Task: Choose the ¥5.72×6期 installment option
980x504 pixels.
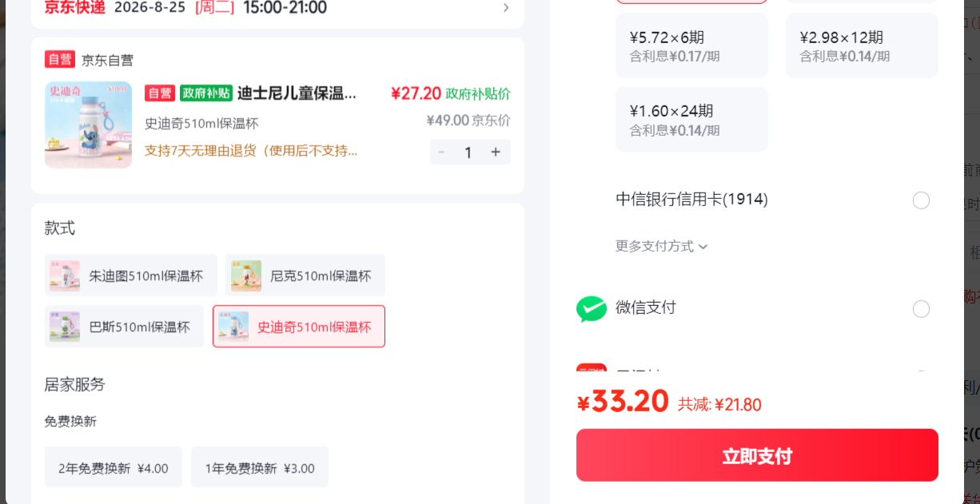Action: coord(691,46)
